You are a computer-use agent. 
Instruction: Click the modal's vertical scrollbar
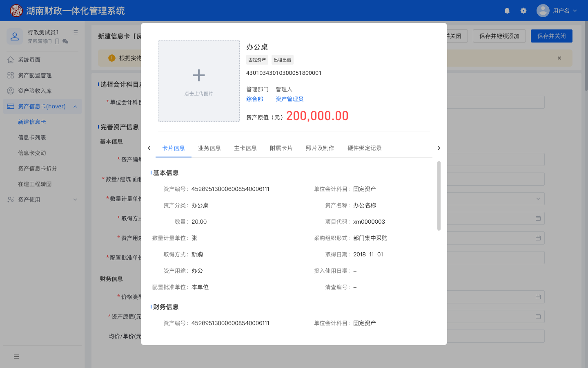[439, 195]
